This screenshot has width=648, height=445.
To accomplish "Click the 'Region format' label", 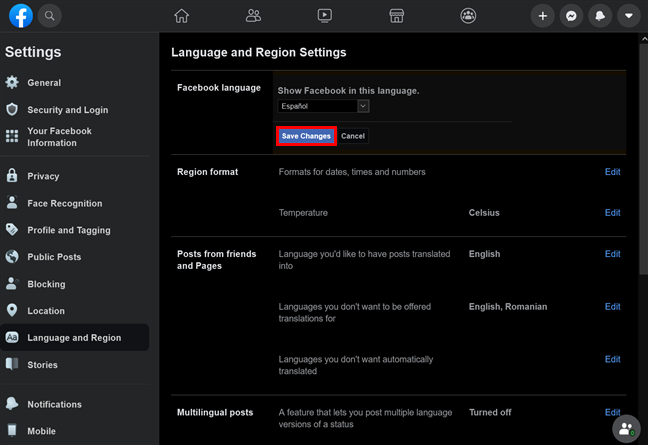I will coord(207,172).
